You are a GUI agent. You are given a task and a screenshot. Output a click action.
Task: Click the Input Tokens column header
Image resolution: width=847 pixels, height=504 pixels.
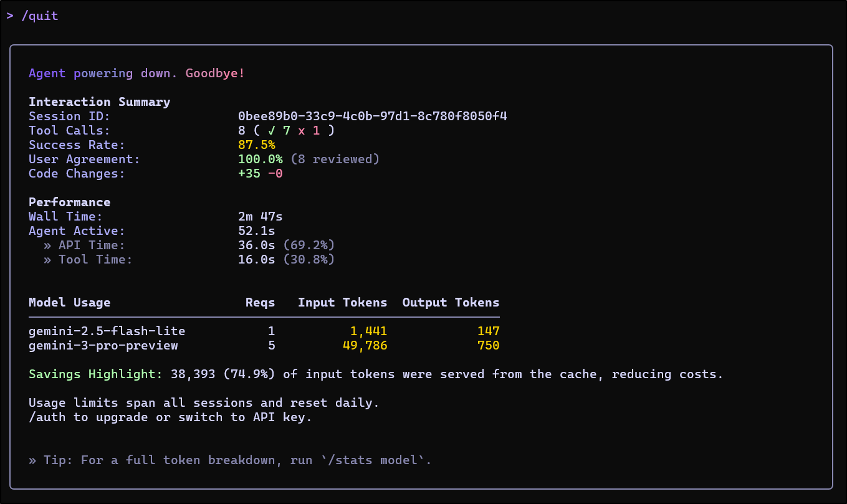point(342,303)
